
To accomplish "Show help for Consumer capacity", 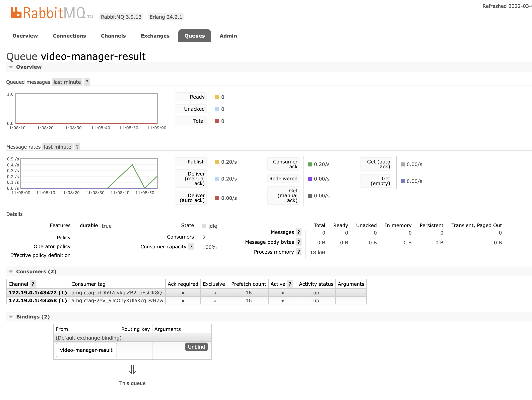I will (191, 247).
